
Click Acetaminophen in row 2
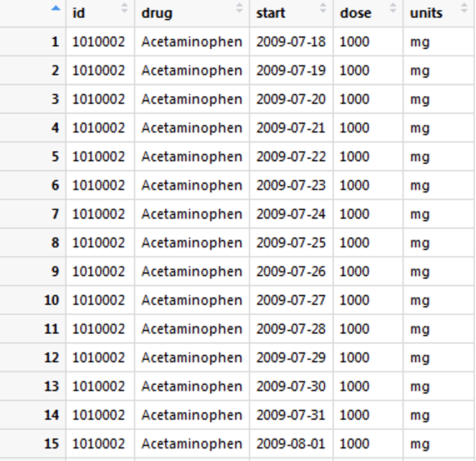pyautogui.click(x=192, y=71)
